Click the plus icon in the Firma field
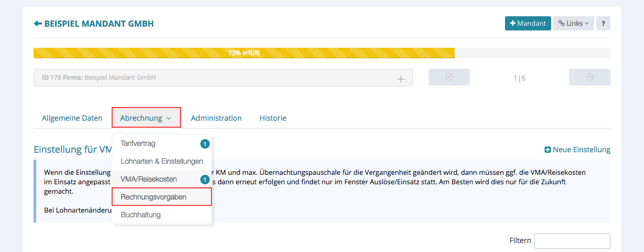This screenshot has width=644, height=252. coord(401,78)
